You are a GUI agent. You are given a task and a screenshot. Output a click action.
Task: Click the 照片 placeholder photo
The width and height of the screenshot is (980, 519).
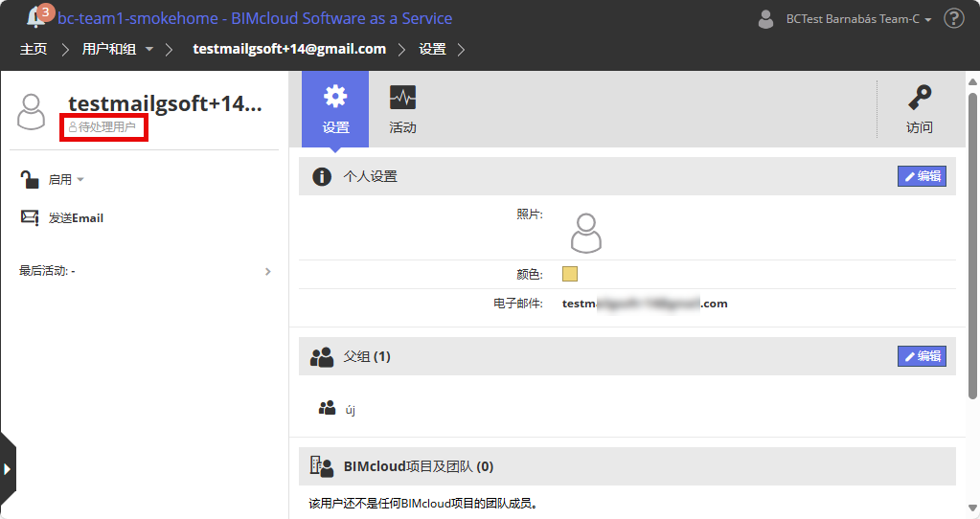tap(586, 233)
